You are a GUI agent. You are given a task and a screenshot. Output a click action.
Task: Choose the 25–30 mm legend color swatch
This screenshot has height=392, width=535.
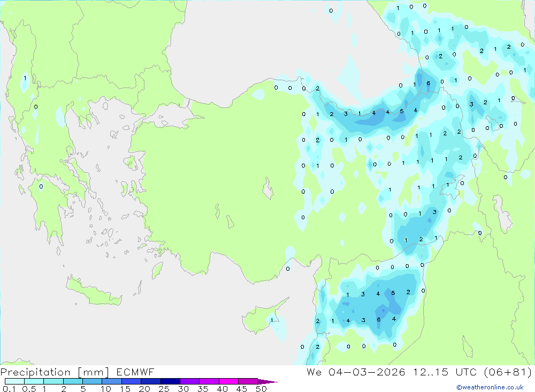click(x=170, y=381)
